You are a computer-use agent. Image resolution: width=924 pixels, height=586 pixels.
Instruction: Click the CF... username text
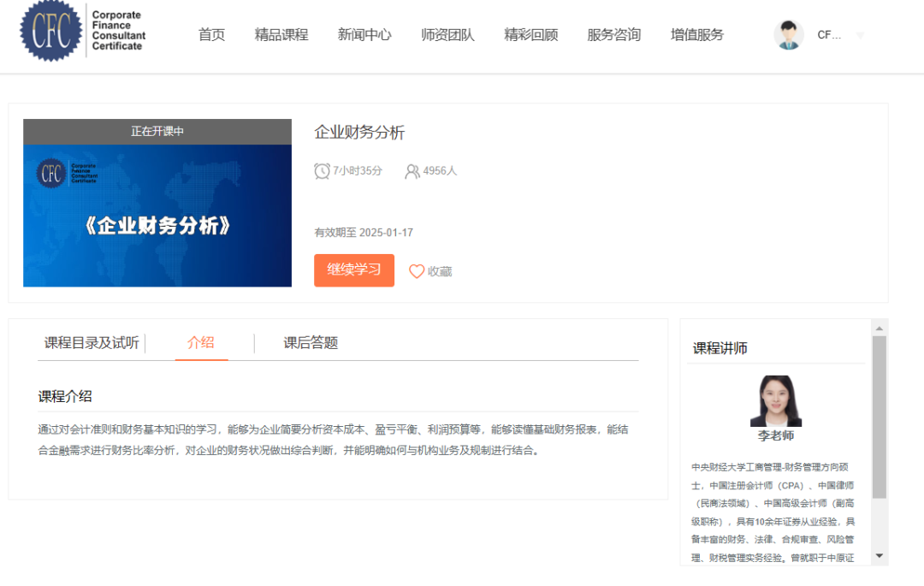(x=829, y=35)
